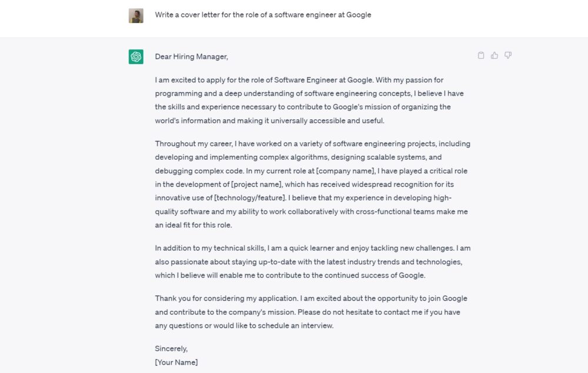Image resolution: width=588 pixels, height=373 pixels.
Task: Click the paragraph starting 'I am excited to apply'
Action: (x=312, y=100)
